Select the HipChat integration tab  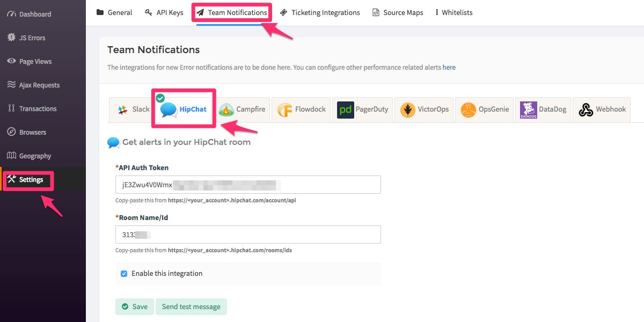coord(184,109)
